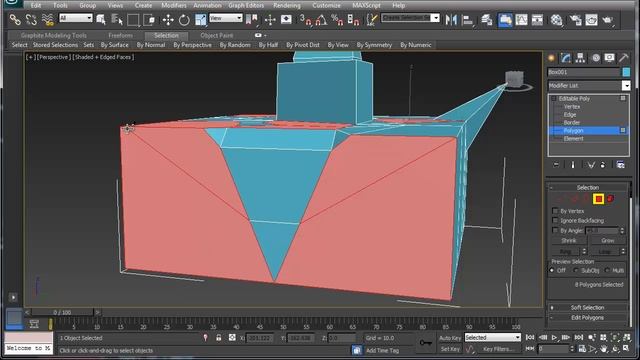640x360 pixels.
Task: Click the Pin Stack icon
Action: click(556, 164)
